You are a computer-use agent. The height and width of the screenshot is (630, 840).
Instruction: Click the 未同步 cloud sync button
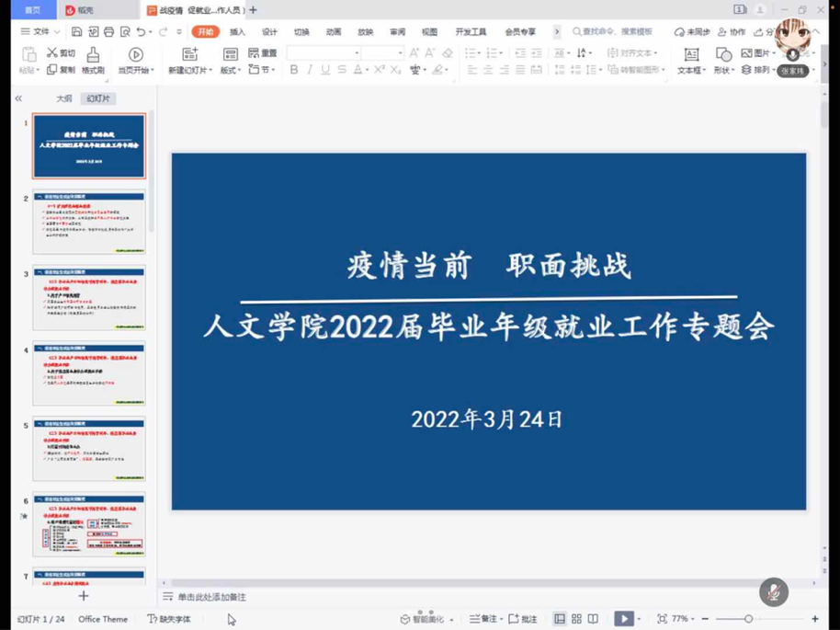(x=696, y=30)
